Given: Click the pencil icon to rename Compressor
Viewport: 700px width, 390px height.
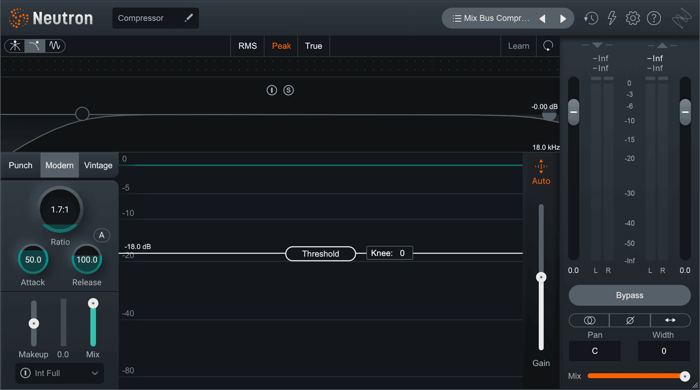Looking at the screenshot, I should point(189,18).
